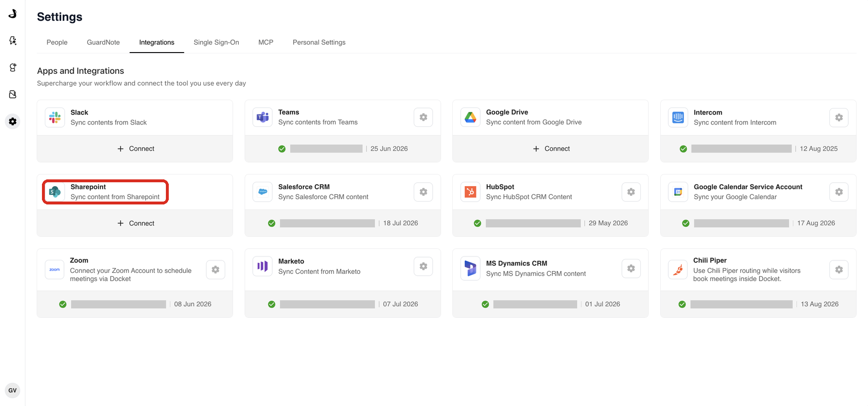Screen dimensions: 868x406
Task: Click the MS Dynamics CRM title
Action: coord(516,263)
